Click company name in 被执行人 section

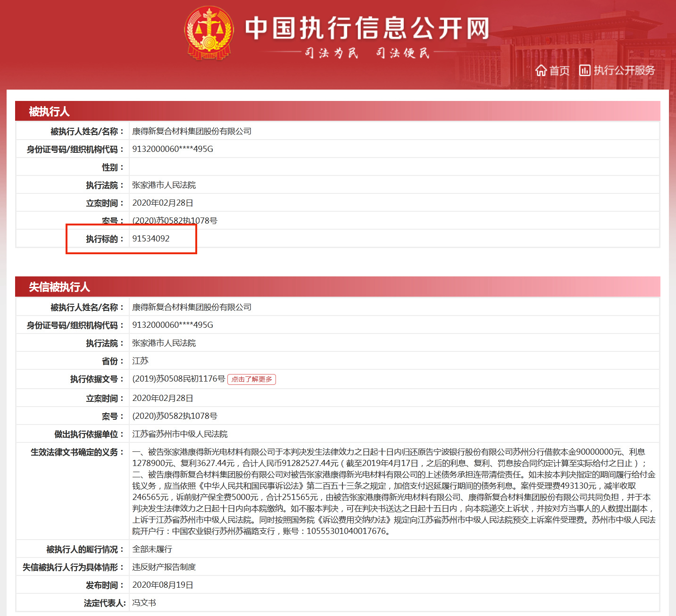[x=192, y=131]
